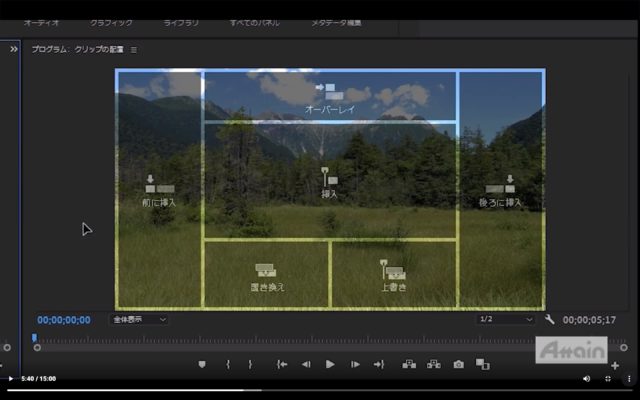This screenshot has height=400, width=640.
Task: Open video player more options menu
Action: (x=629, y=379)
